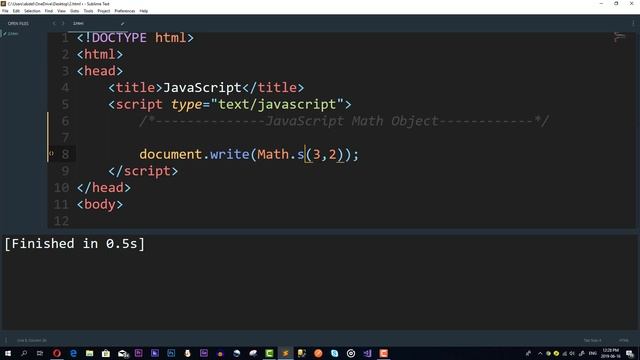Launch the Opera browser from the taskbar

coord(57,353)
